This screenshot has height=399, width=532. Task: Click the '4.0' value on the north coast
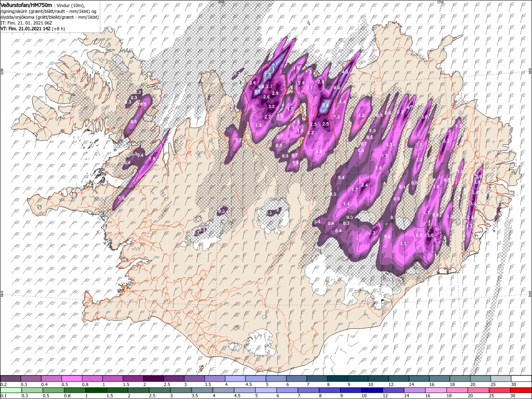pos(337,88)
